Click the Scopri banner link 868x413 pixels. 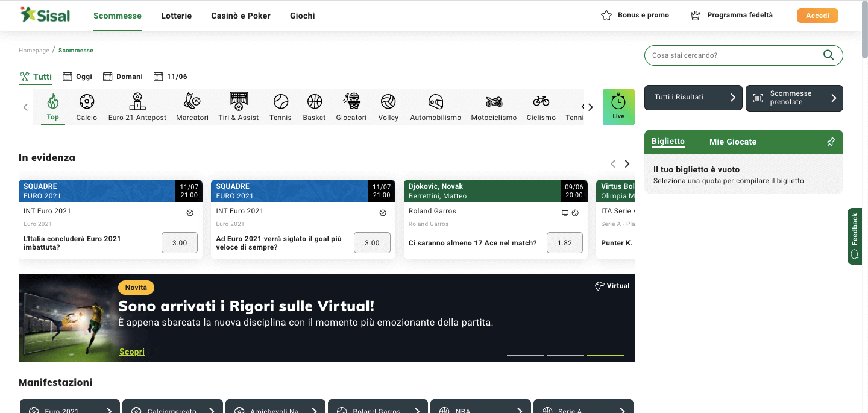click(x=132, y=352)
